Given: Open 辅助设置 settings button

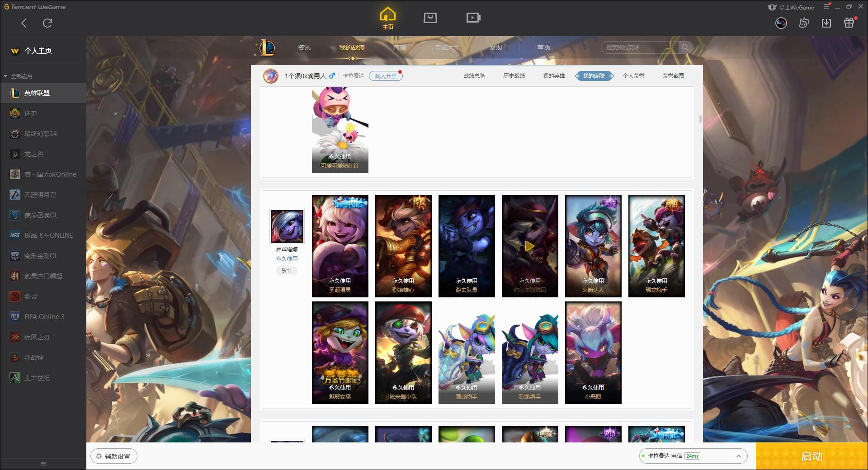Looking at the screenshot, I should [x=114, y=456].
